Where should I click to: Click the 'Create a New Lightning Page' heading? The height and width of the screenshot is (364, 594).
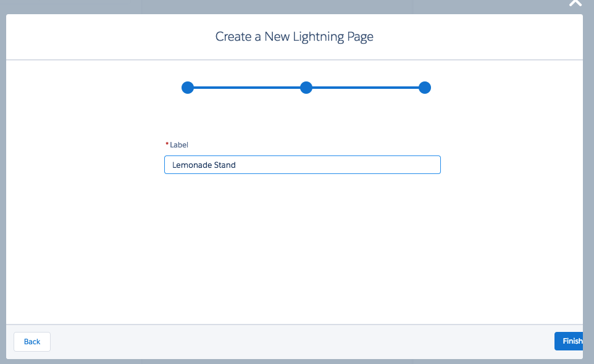point(294,36)
